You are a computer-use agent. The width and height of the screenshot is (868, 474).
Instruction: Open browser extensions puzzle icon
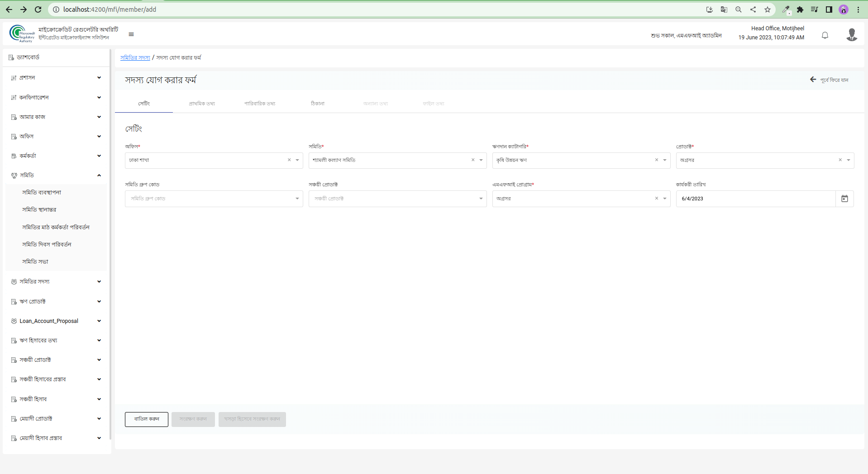[800, 9]
